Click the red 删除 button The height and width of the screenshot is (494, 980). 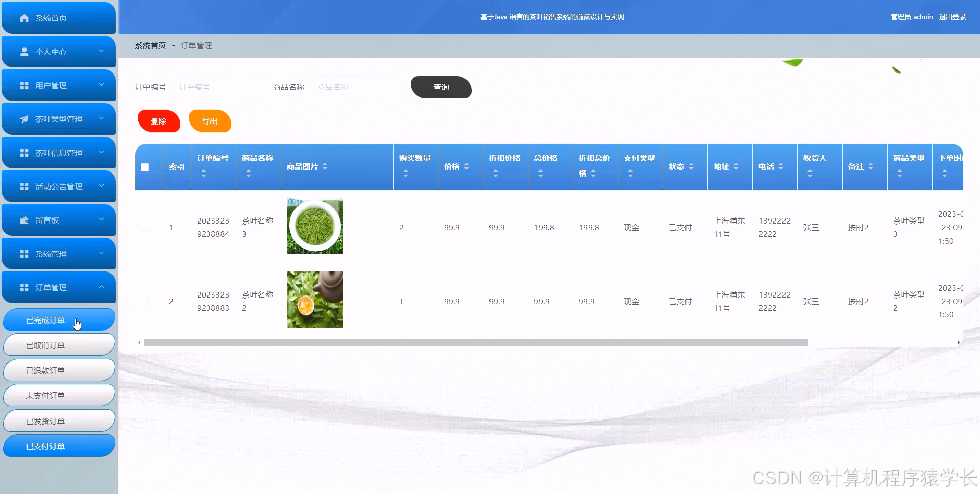(x=159, y=121)
